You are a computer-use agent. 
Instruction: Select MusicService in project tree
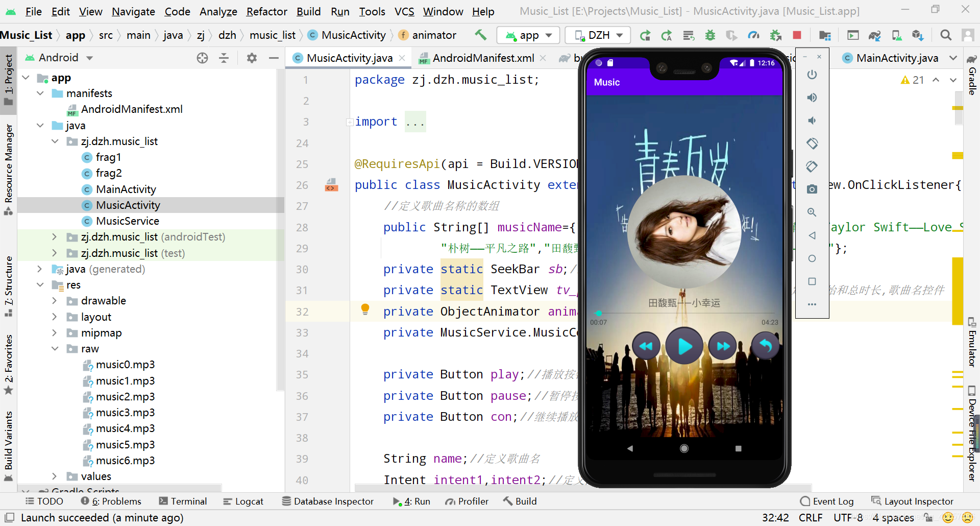pos(128,221)
